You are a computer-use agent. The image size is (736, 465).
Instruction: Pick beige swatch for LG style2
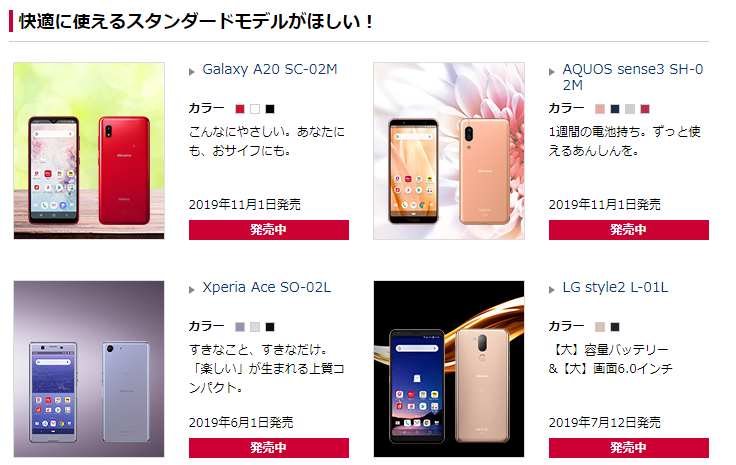coord(600,327)
